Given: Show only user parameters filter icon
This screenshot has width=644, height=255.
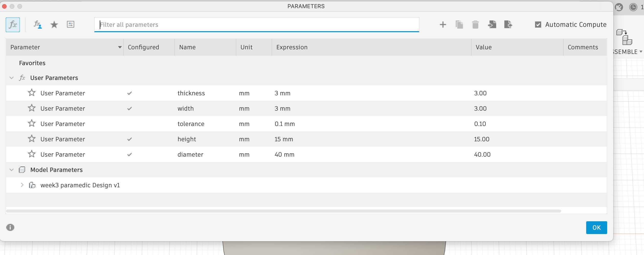Looking at the screenshot, I should 38,25.
